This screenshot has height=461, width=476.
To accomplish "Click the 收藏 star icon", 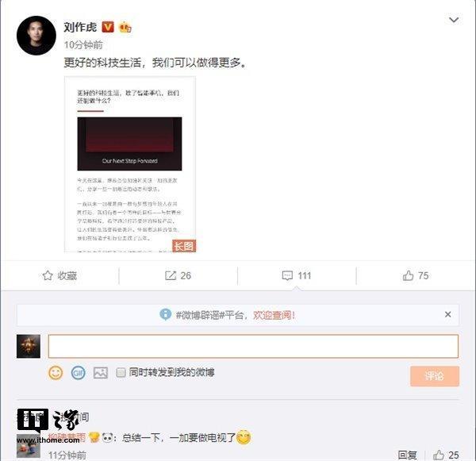I will [48, 275].
